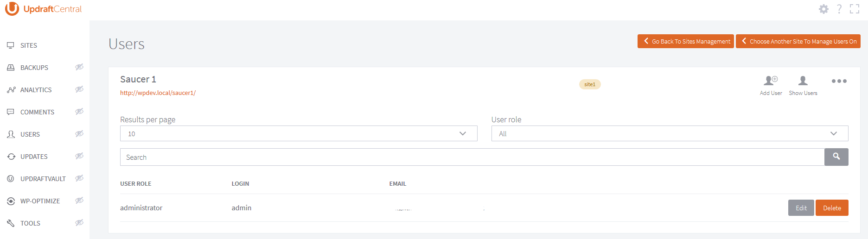The height and width of the screenshot is (239, 868).
Task: Click the Show Users icon
Action: click(x=803, y=81)
